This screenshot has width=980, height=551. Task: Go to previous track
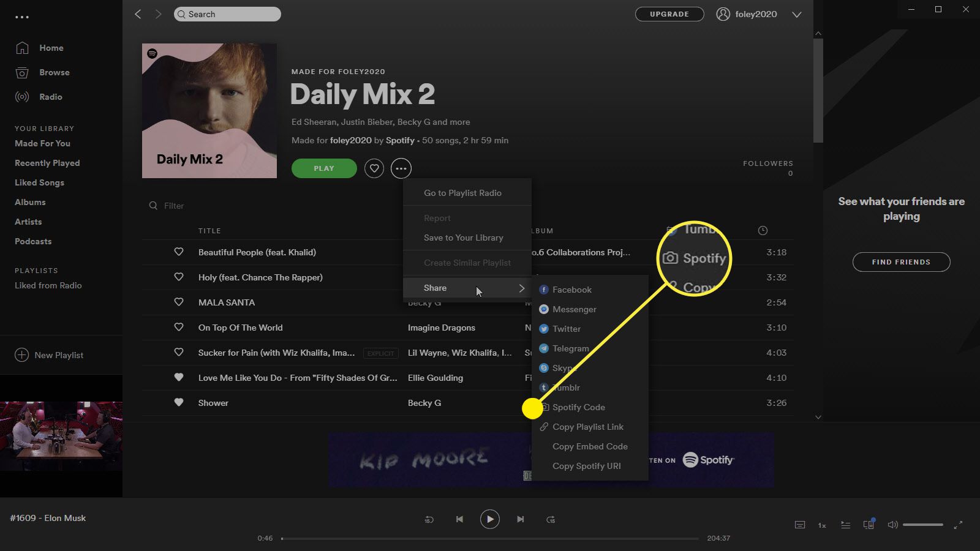click(x=459, y=519)
